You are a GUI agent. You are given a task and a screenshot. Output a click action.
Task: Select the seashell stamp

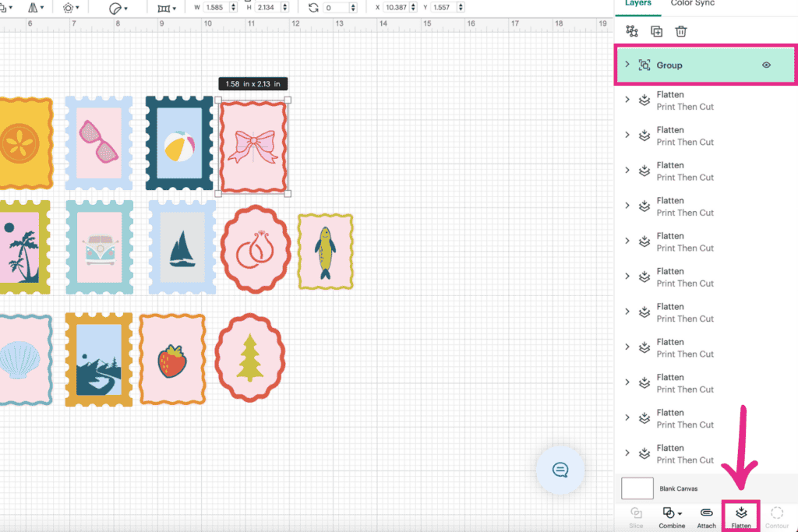(x=26, y=360)
